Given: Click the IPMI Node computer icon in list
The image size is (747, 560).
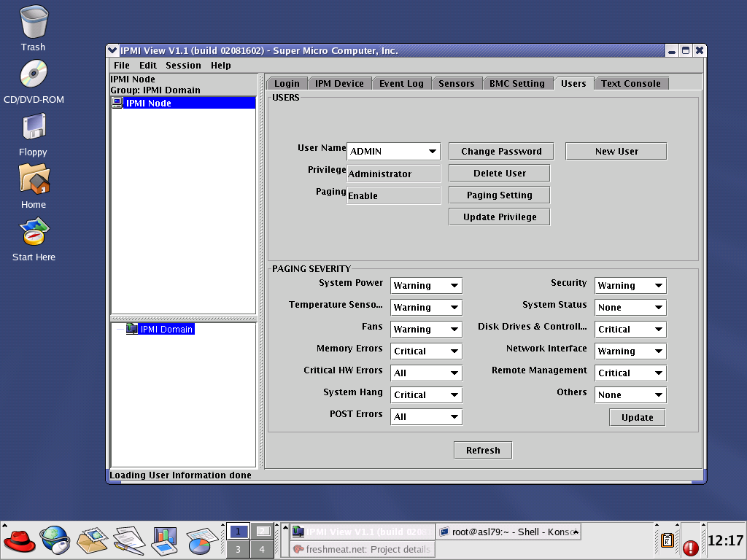Looking at the screenshot, I should coord(117,103).
